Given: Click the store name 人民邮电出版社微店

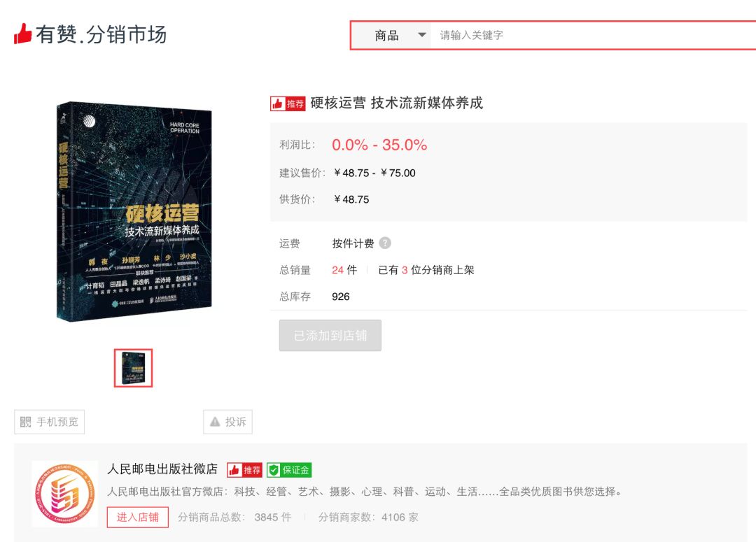Looking at the screenshot, I should coord(162,469).
